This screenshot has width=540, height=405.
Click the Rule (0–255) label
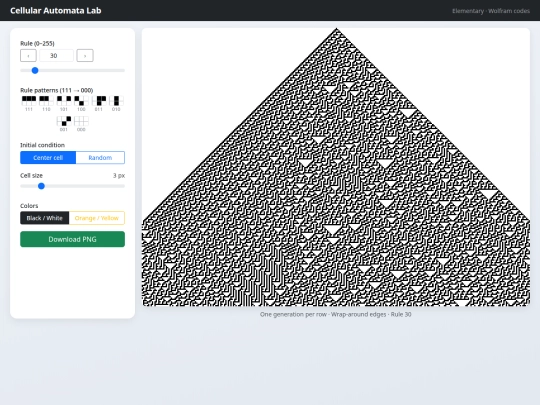[x=37, y=43]
